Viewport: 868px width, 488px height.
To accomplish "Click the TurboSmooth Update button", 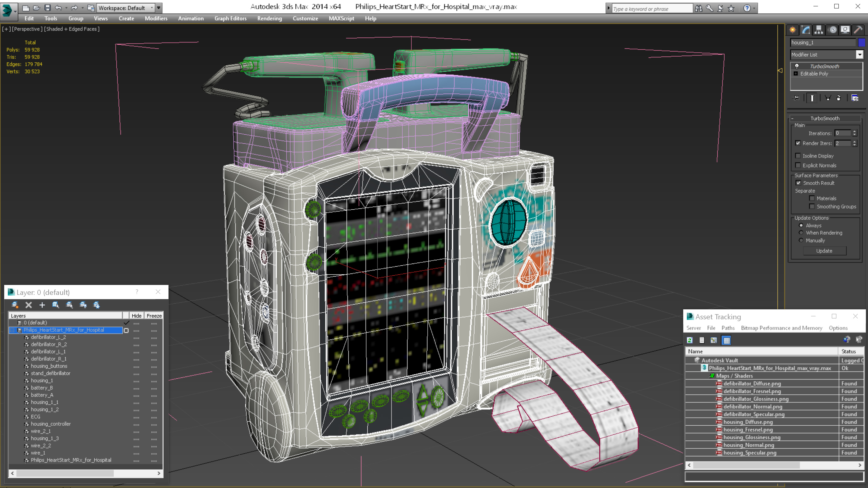I will [x=824, y=251].
